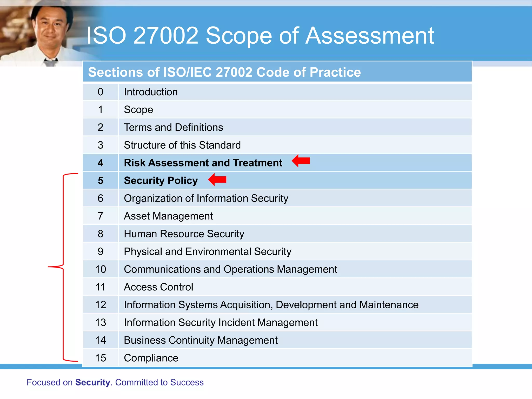Select section number '13' cell
Screen dimensions: 532x399
101,323
